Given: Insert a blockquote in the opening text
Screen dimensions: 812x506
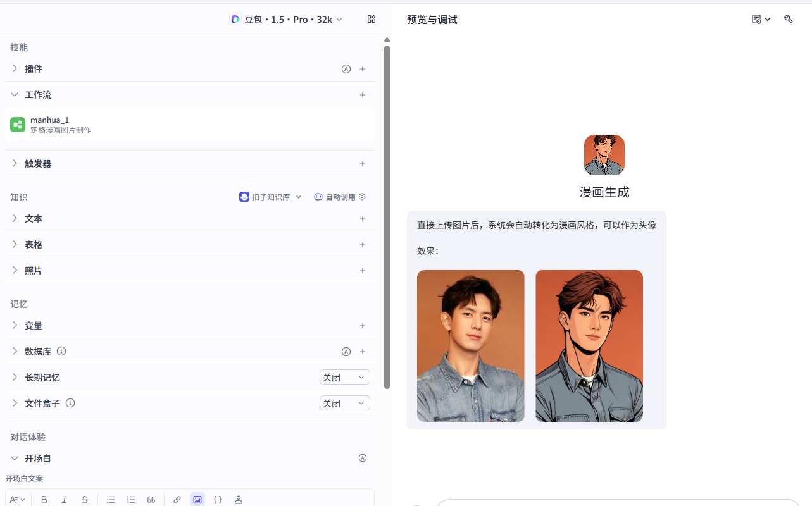Looking at the screenshot, I should click(x=151, y=499).
